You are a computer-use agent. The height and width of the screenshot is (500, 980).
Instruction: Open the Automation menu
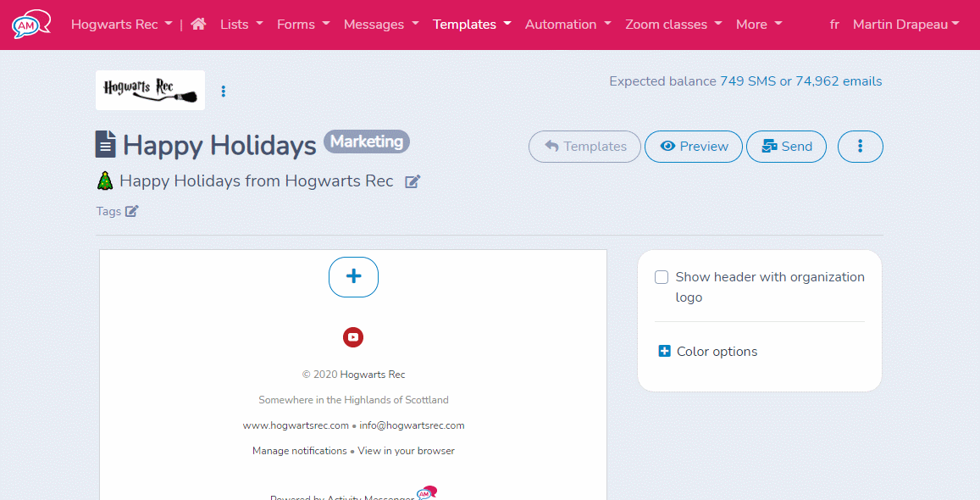(x=568, y=25)
